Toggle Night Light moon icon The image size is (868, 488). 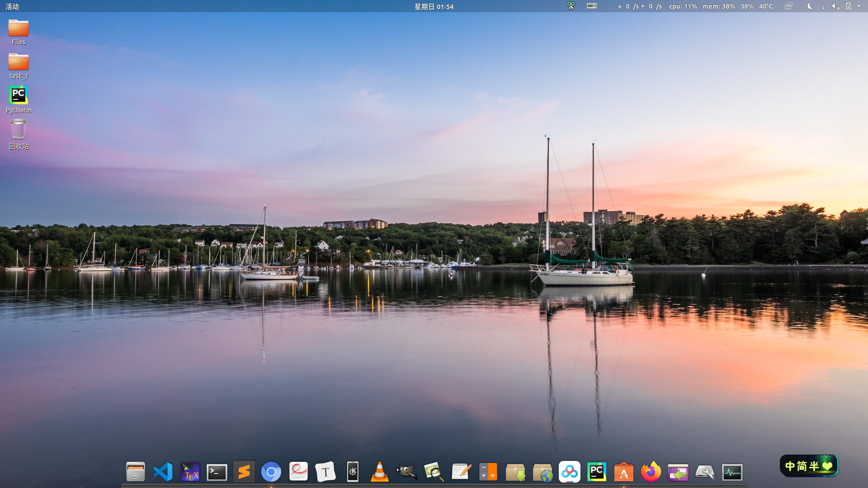click(810, 6)
